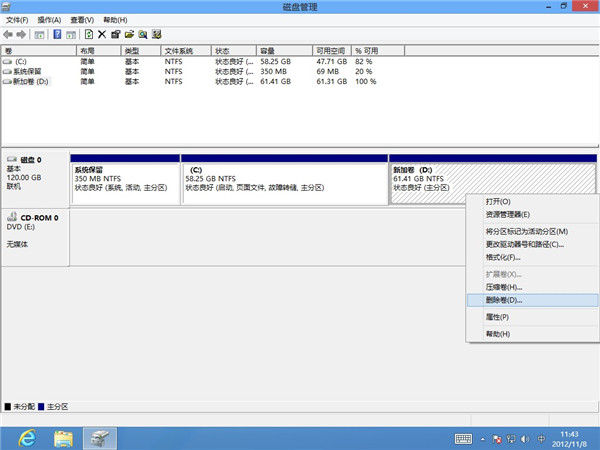
Task: Select 压缩卷(H)... in context menu
Action: [504, 287]
